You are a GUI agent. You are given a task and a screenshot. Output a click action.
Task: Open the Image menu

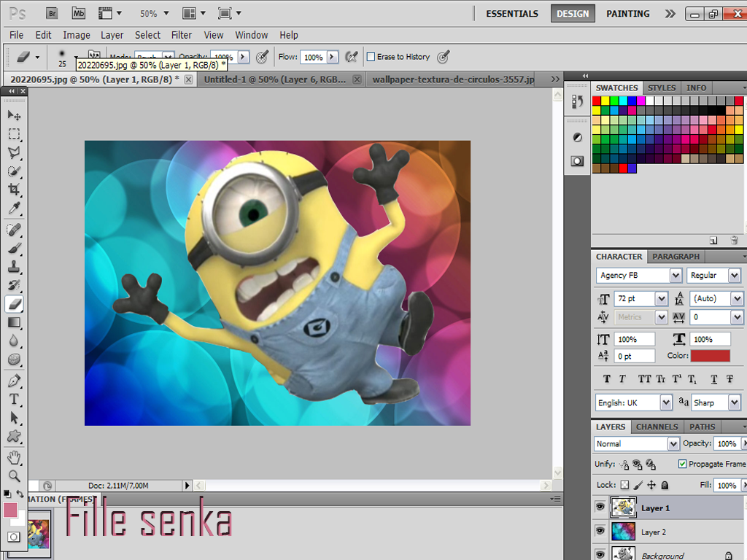76,35
